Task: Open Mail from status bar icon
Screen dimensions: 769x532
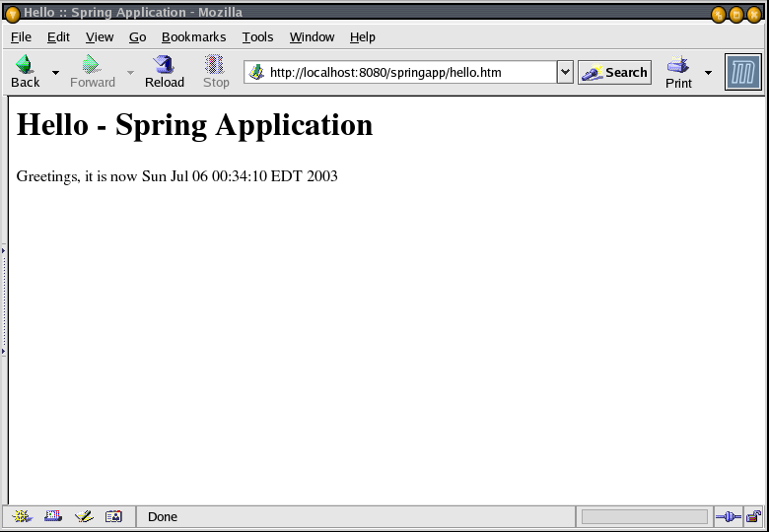Action: click(x=53, y=516)
